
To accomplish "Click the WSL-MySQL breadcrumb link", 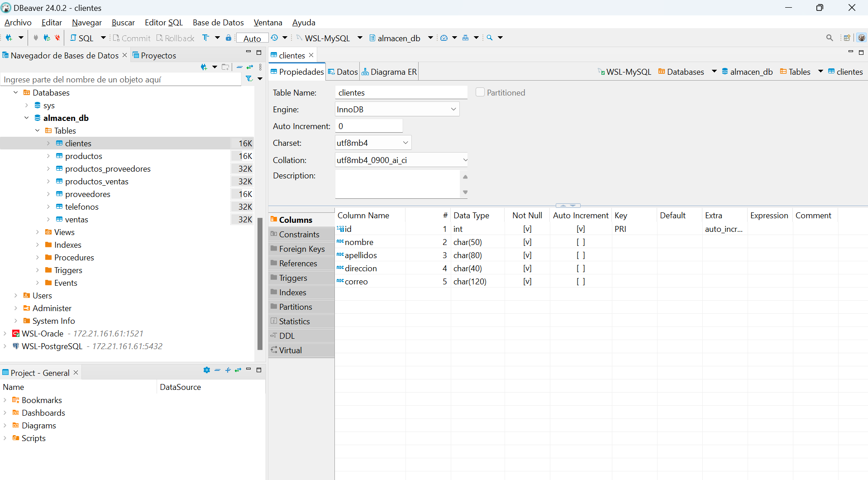I will pos(625,72).
